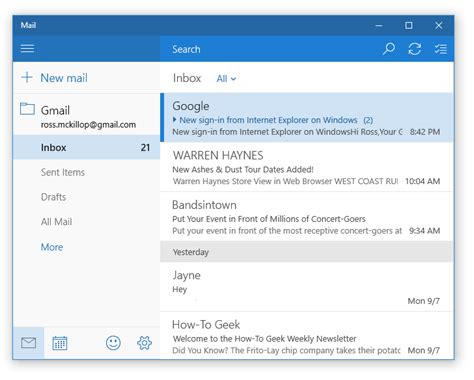Open the Bandsintown email
This screenshot has height=380, width=474.
(307, 217)
